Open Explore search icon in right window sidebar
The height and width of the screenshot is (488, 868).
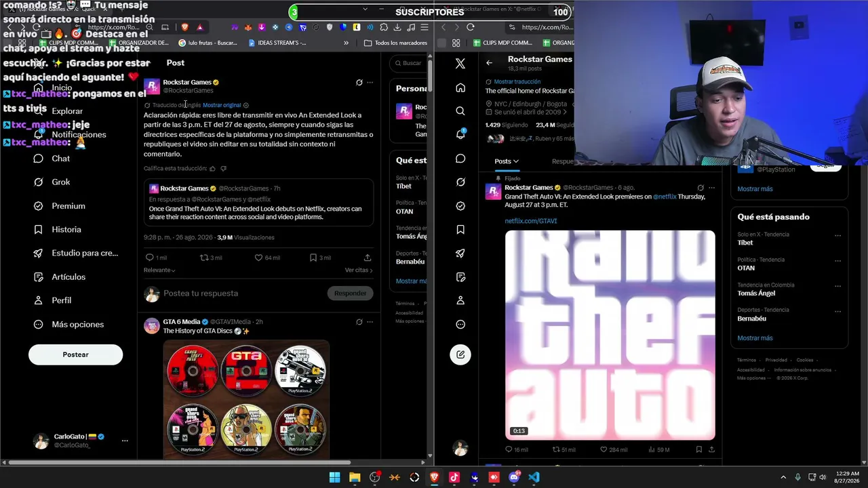[x=460, y=111]
